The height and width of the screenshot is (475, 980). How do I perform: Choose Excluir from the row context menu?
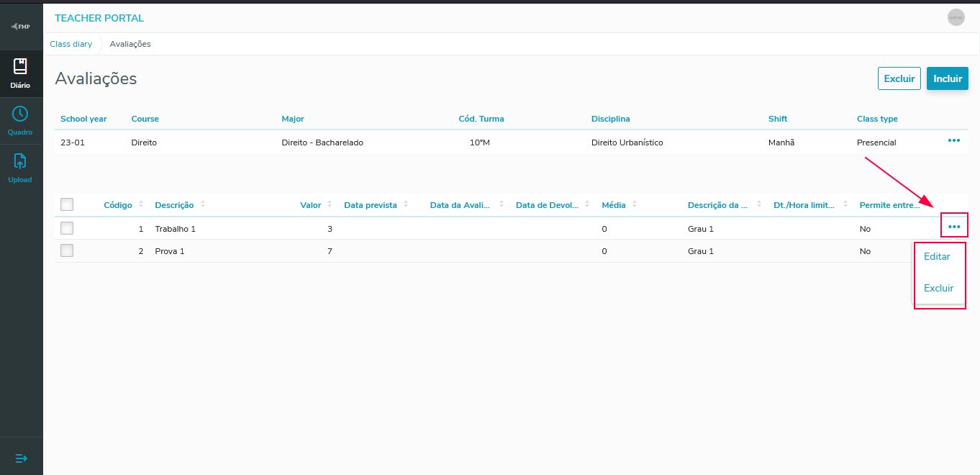click(938, 288)
